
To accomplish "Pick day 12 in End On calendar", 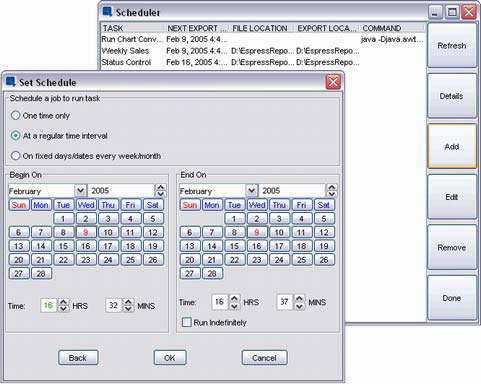I will (324, 232).
